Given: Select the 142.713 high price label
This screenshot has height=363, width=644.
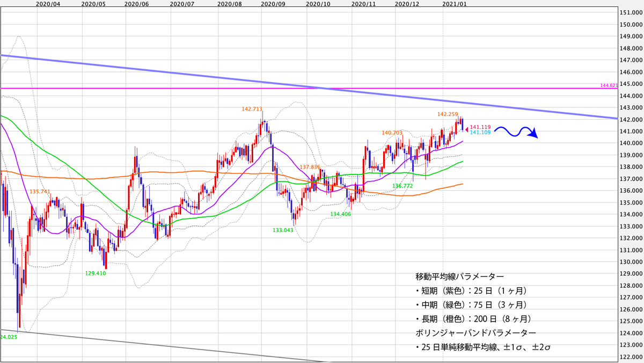Looking at the screenshot, I should tap(252, 109).
